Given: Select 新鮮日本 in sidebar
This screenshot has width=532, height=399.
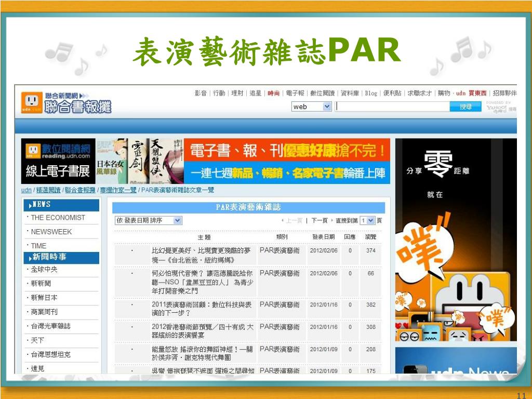Looking at the screenshot, I should [x=44, y=298].
